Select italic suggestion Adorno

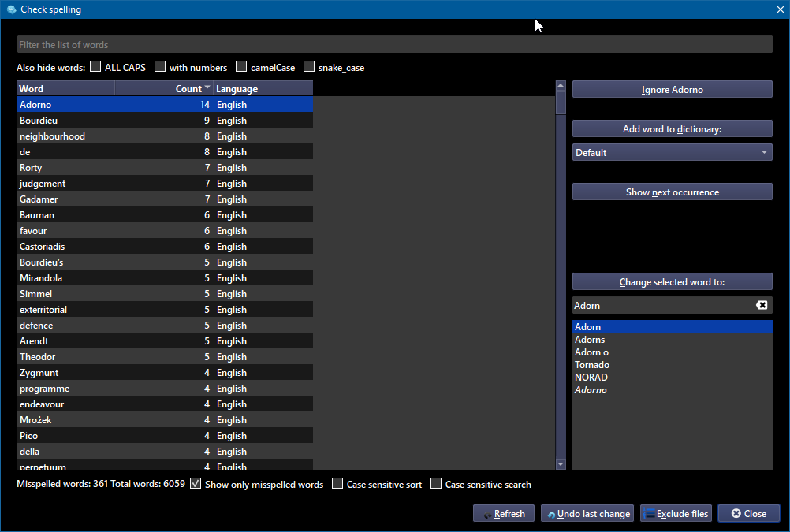click(672, 390)
